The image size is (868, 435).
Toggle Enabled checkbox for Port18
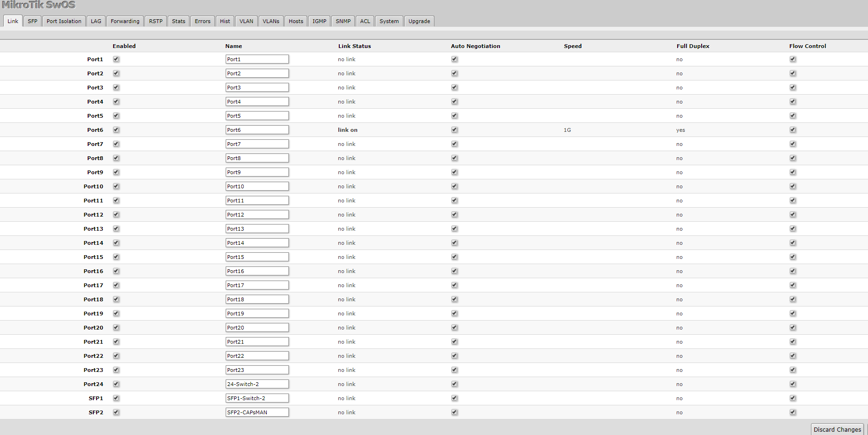(x=116, y=299)
